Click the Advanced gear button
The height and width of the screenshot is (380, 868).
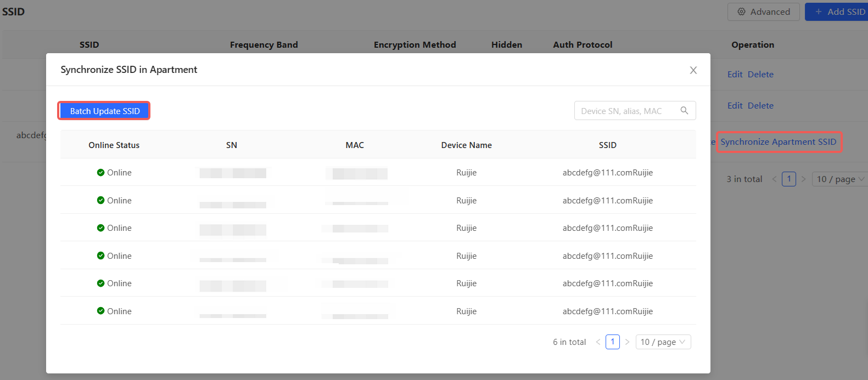pyautogui.click(x=763, y=12)
